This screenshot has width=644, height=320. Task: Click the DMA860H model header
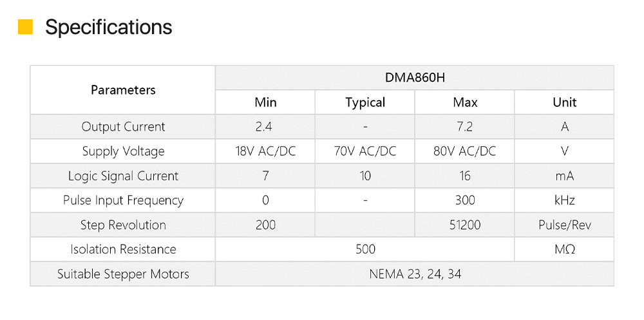point(414,78)
